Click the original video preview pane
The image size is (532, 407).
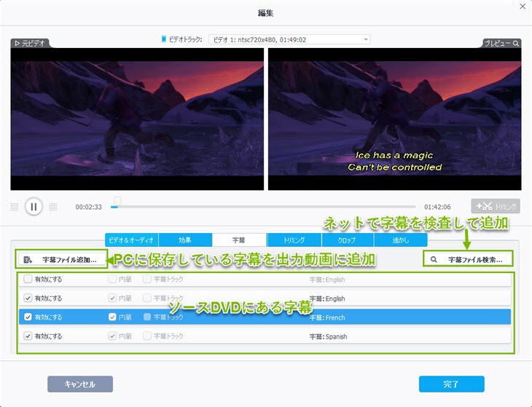pos(137,119)
